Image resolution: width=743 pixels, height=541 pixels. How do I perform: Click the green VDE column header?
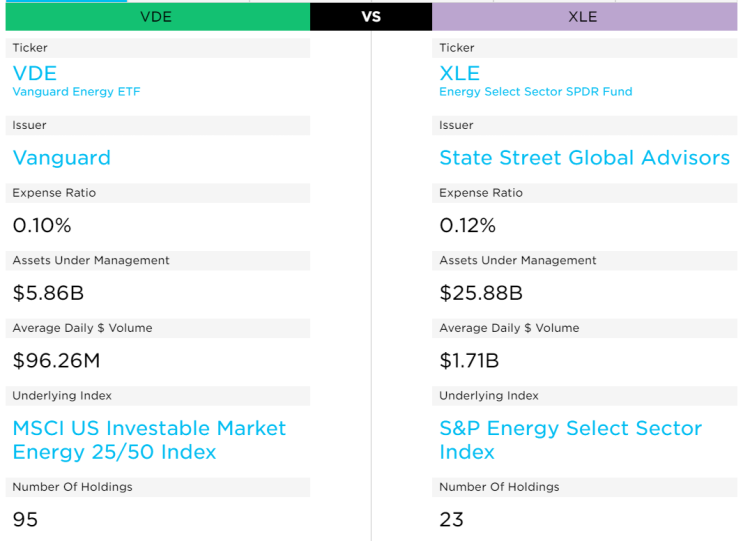pyautogui.click(x=158, y=17)
